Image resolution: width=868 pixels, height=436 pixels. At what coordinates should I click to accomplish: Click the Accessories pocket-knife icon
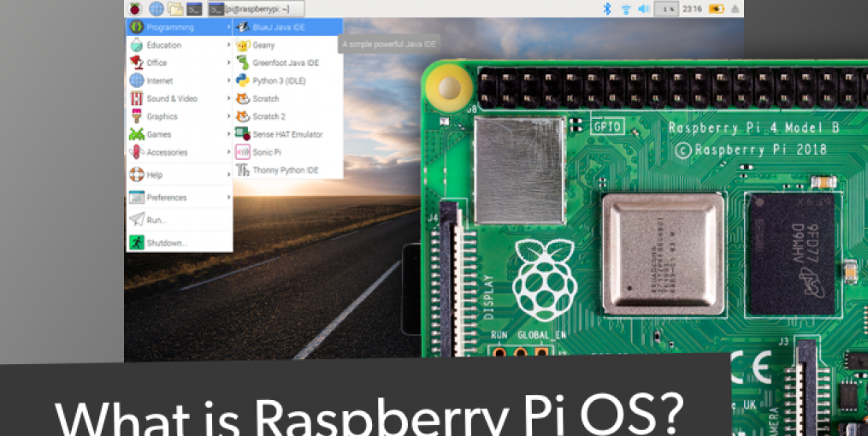tap(137, 152)
